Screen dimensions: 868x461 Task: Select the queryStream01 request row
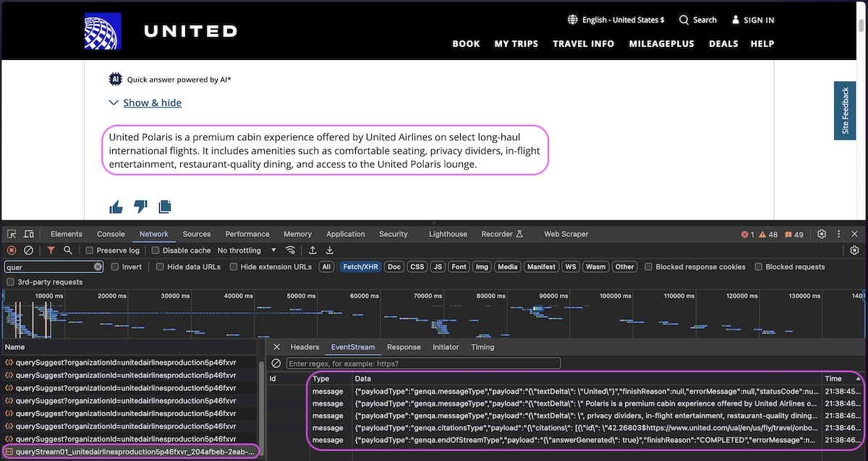coord(129,452)
